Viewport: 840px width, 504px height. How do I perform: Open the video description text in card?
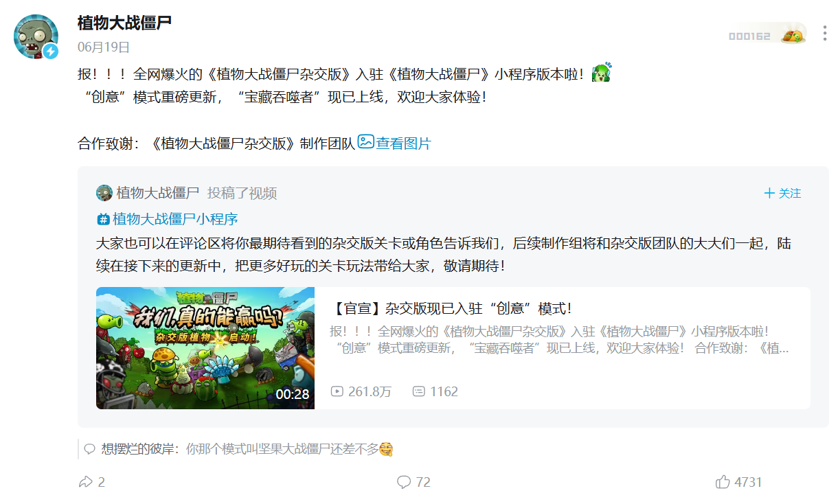560,340
